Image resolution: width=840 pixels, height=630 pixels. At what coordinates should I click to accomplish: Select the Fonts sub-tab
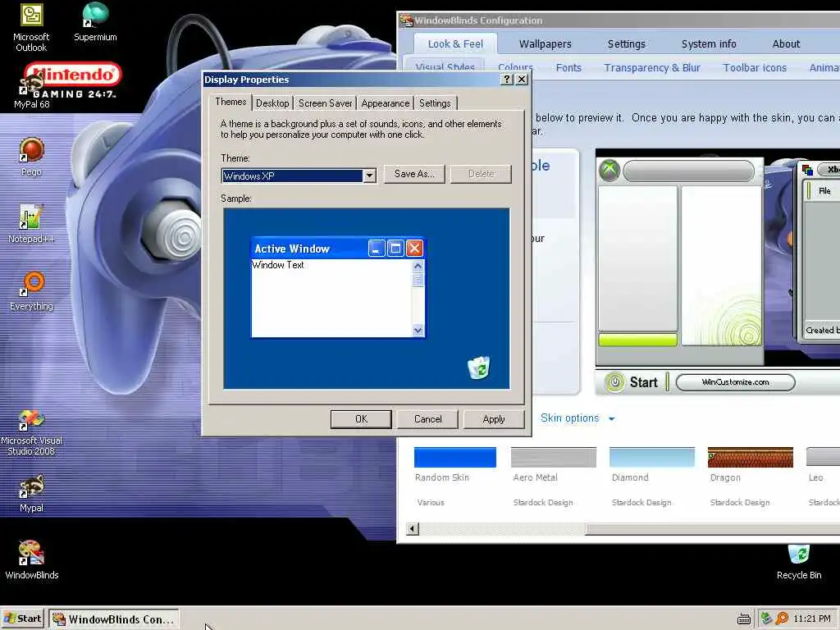(x=568, y=67)
